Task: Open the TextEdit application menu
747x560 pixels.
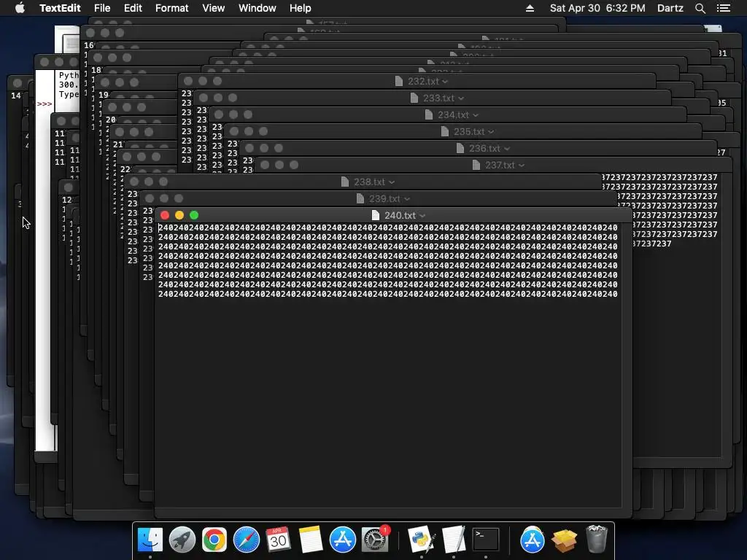Action: [x=60, y=8]
